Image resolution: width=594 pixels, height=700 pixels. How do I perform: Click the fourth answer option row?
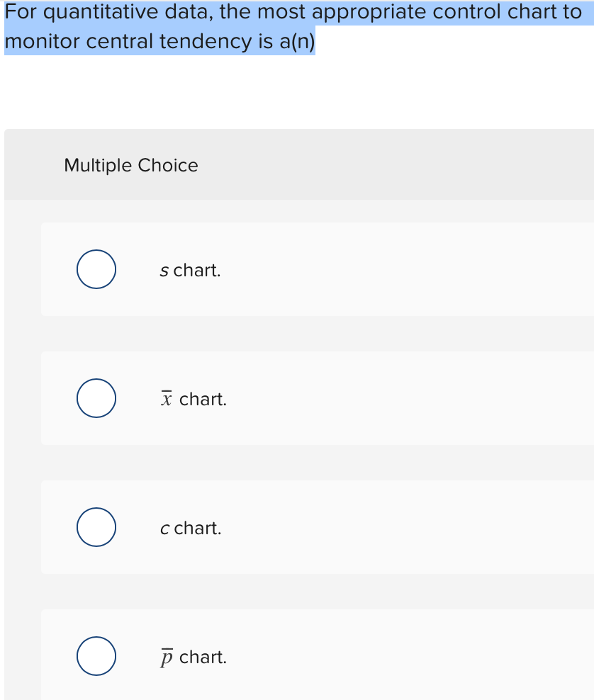click(x=312, y=656)
